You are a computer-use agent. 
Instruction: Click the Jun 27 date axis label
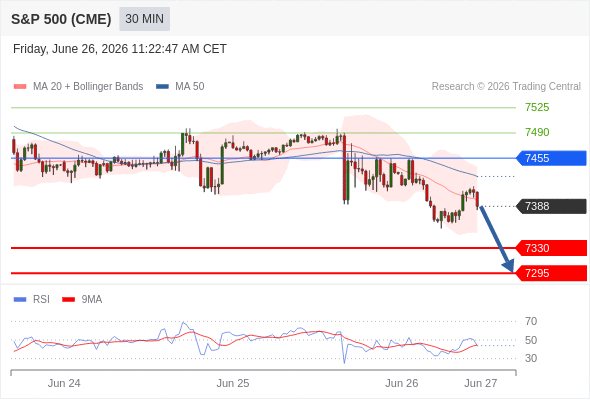point(481,383)
